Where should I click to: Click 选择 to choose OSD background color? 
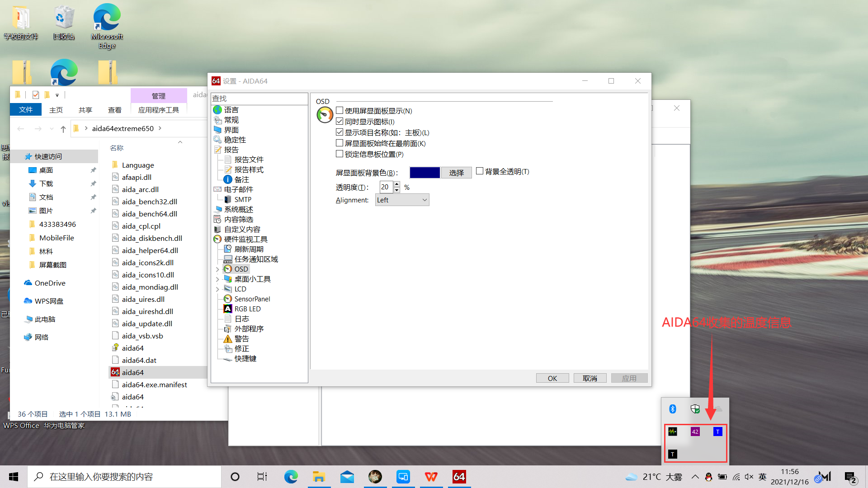click(456, 173)
